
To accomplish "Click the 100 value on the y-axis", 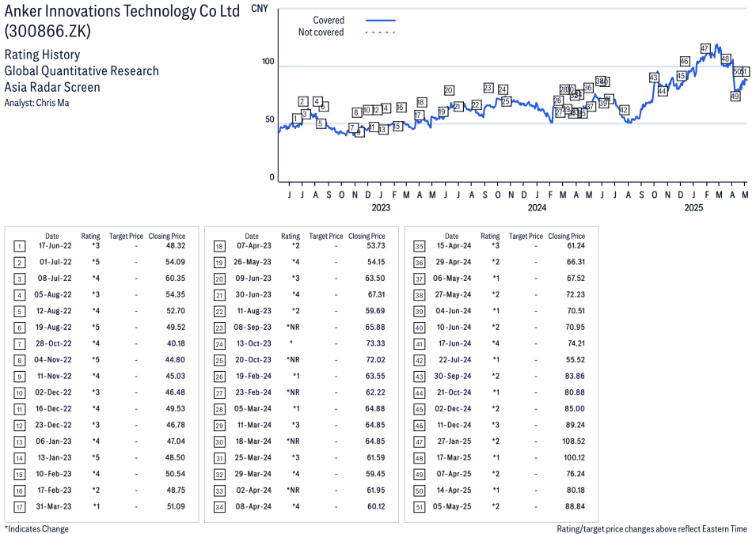I will pos(268,62).
